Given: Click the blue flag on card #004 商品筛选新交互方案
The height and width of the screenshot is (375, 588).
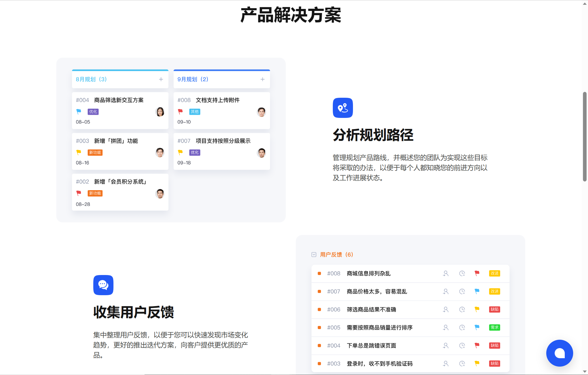Looking at the screenshot, I should point(79,111).
